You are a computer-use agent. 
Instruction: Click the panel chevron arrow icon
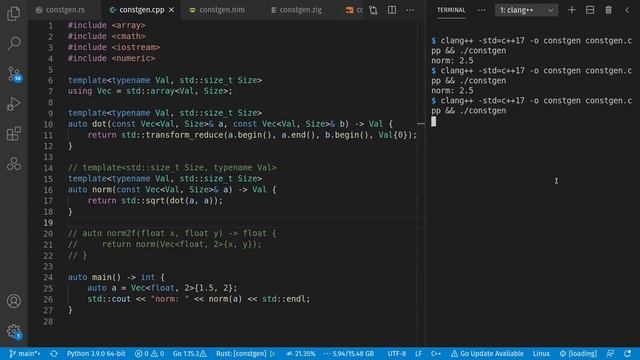(x=627, y=10)
